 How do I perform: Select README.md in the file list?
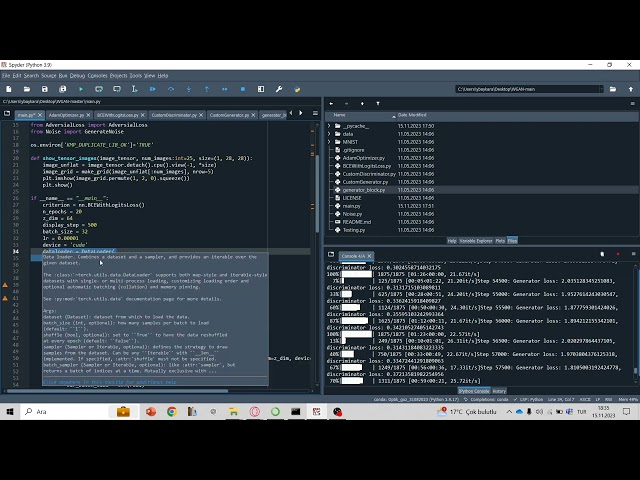click(357, 222)
